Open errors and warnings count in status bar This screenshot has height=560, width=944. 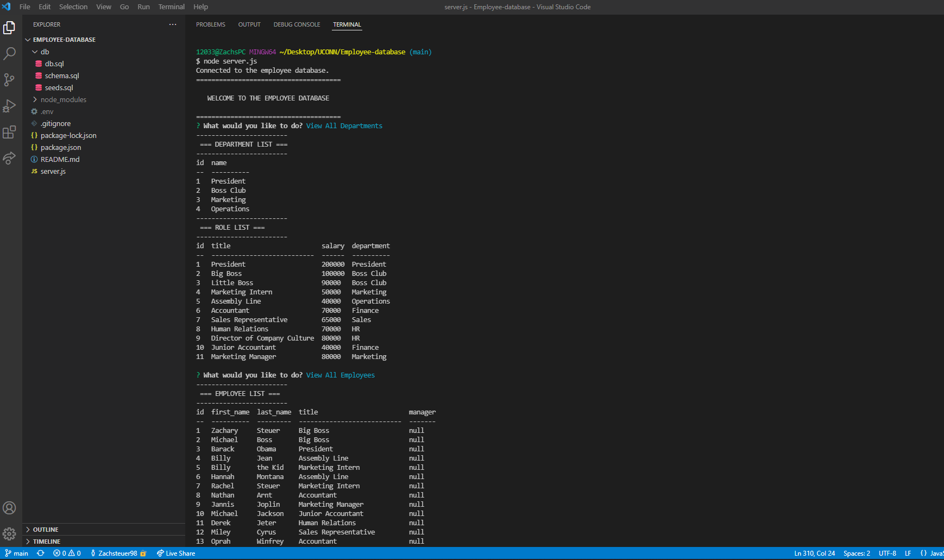click(67, 553)
